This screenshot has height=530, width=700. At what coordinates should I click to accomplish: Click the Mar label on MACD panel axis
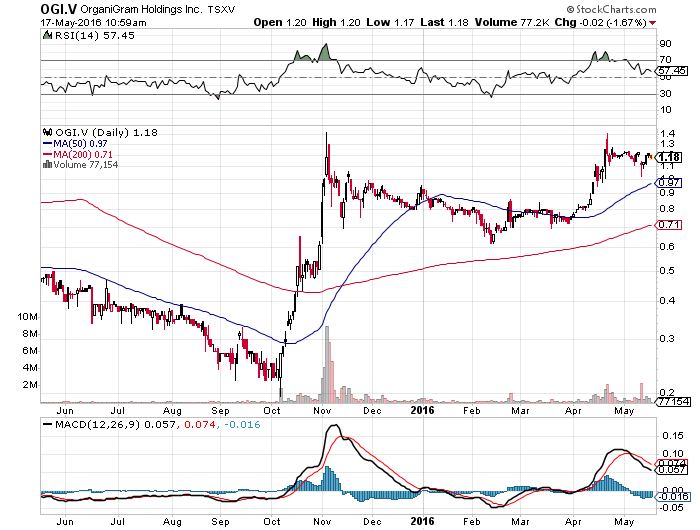pos(521,522)
